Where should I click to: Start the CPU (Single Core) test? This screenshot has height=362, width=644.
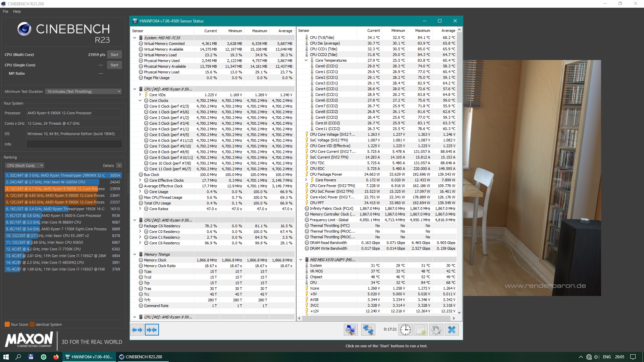[x=114, y=65]
